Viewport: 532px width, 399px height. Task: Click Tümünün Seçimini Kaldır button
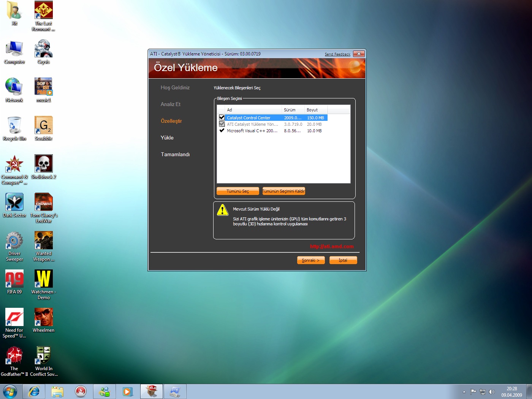click(x=283, y=191)
